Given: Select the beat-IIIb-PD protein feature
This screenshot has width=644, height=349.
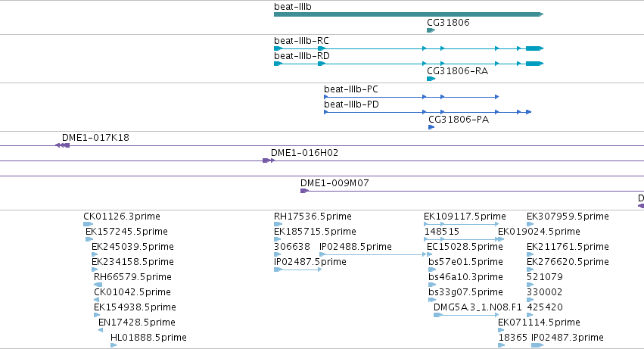Looking at the screenshot, I should pos(428,112).
